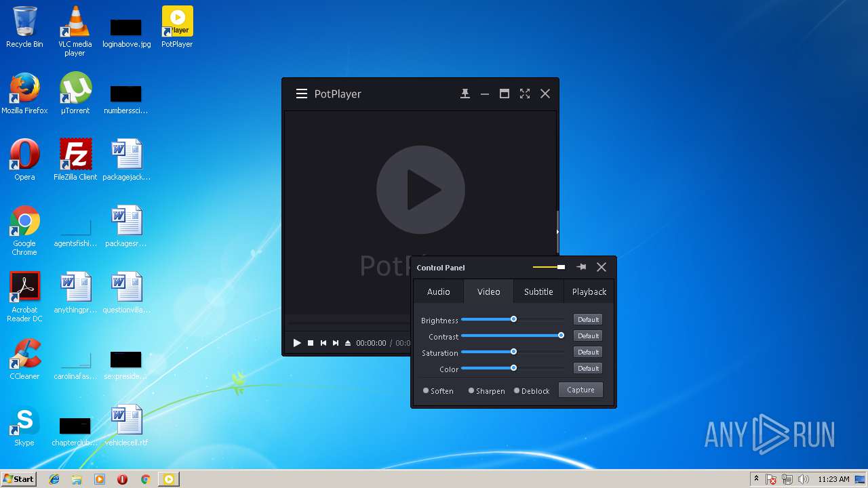This screenshot has width=868, height=488.
Task: Open the Subtitle tab
Action: 538,291
